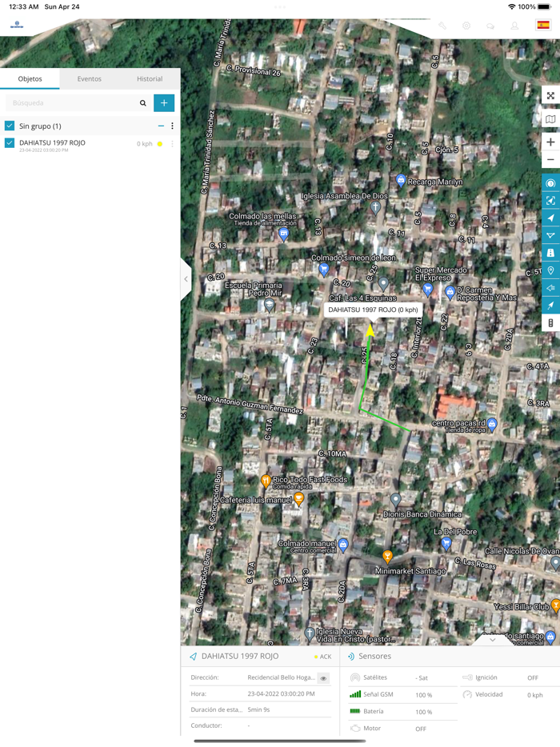The height and width of the screenshot is (747, 560).
Task: Open the wrench tools icon
Action: click(x=442, y=26)
